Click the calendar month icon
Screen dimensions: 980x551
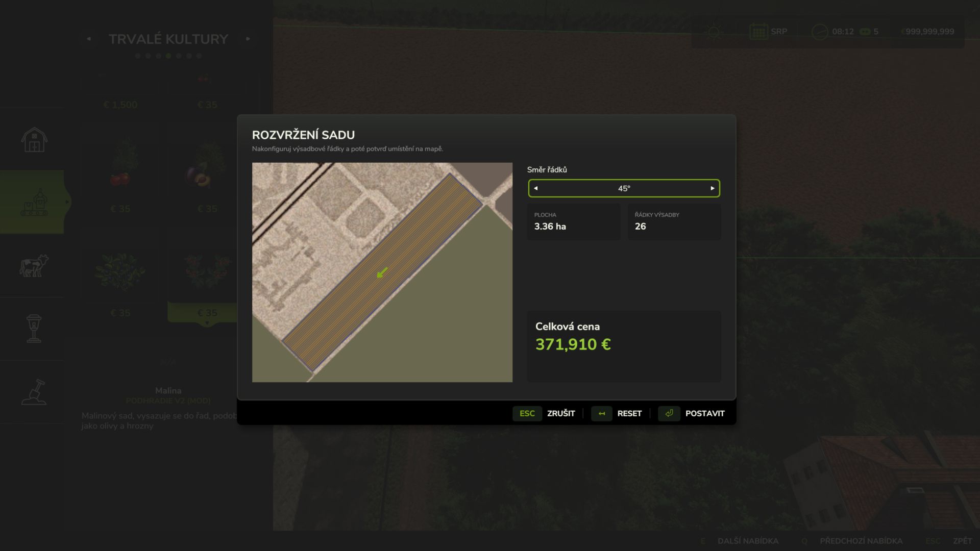(x=758, y=32)
